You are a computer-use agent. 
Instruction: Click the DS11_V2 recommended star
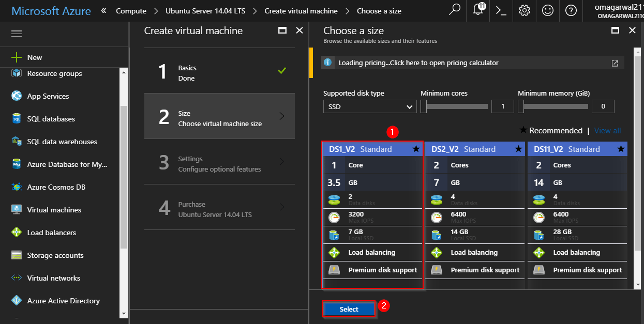[x=621, y=149]
